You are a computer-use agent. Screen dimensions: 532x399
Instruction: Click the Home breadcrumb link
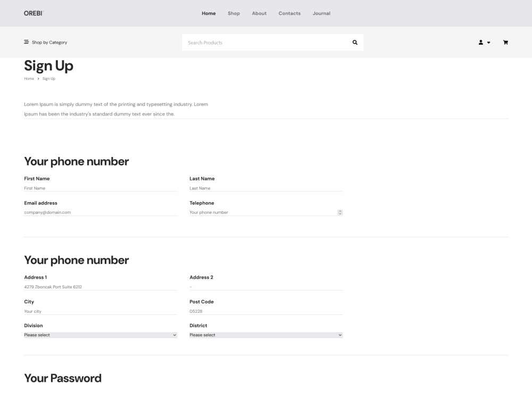click(29, 79)
